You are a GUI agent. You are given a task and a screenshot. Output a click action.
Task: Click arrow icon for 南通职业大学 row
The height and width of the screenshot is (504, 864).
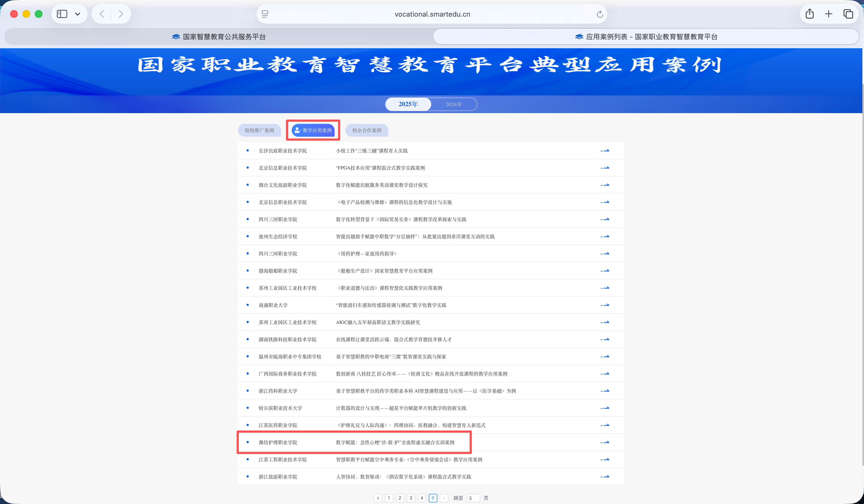[x=605, y=305]
